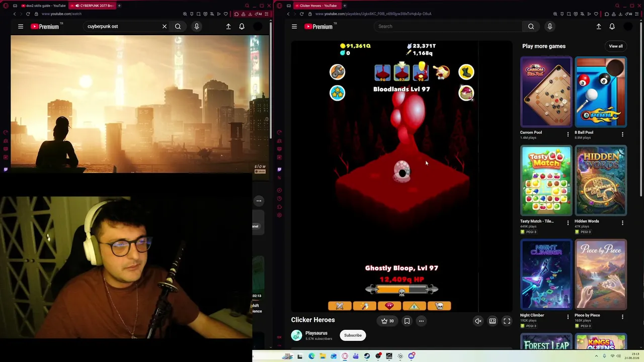Select zone 97 level tile

click(x=401, y=72)
